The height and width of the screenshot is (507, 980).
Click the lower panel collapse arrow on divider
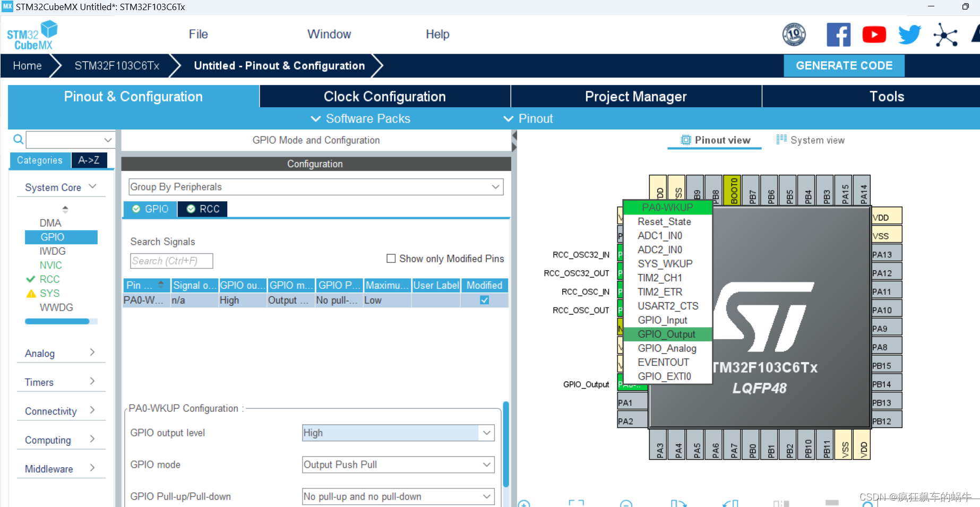tap(514, 147)
